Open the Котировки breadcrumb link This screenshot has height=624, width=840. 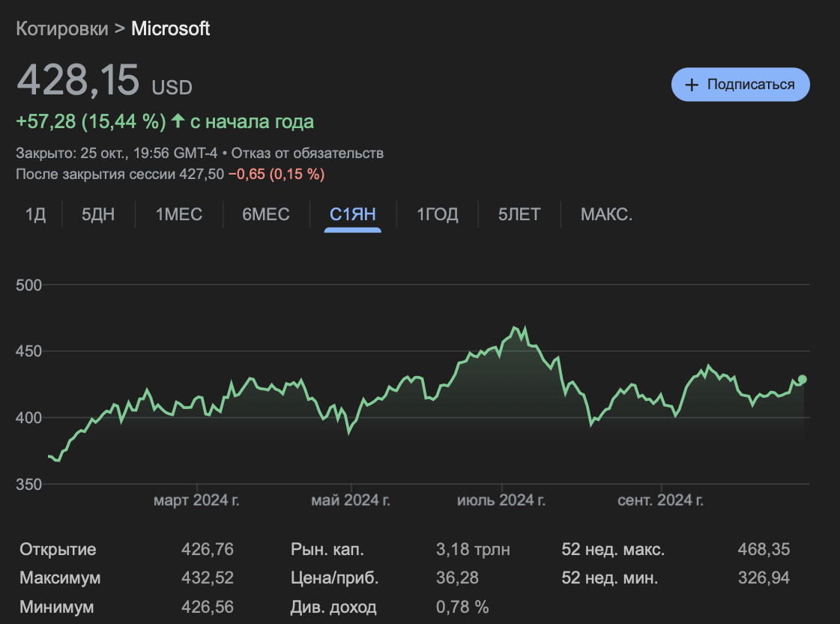61,28
